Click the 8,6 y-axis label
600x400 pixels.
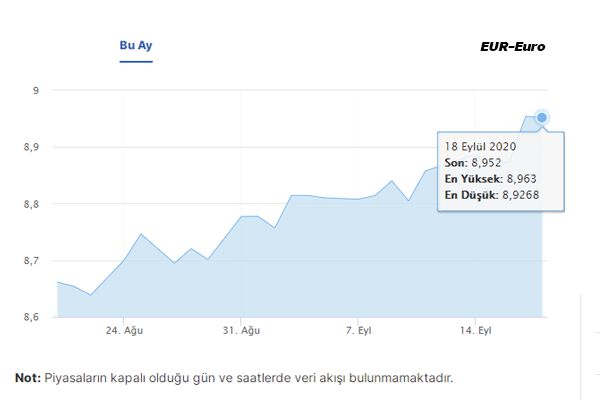click(x=30, y=317)
